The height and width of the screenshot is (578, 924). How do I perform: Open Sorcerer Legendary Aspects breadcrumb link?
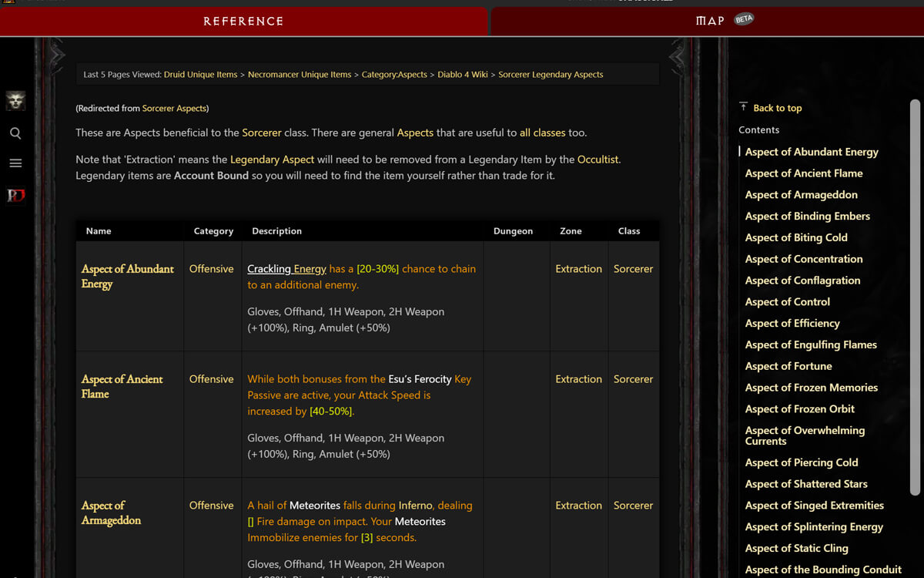(x=551, y=75)
